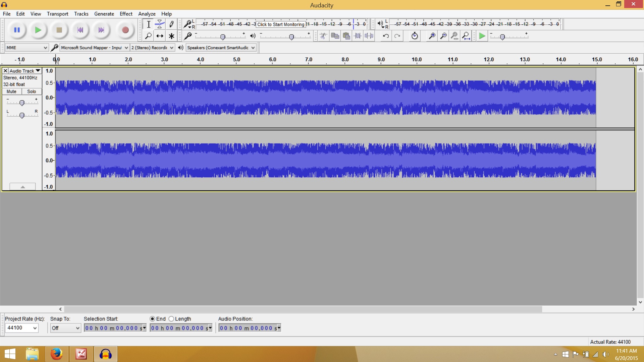Open Audio Track name dropdown menu
The width and height of the screenshot is (644, 362).
pyautogui.click(x=25, y=71)
